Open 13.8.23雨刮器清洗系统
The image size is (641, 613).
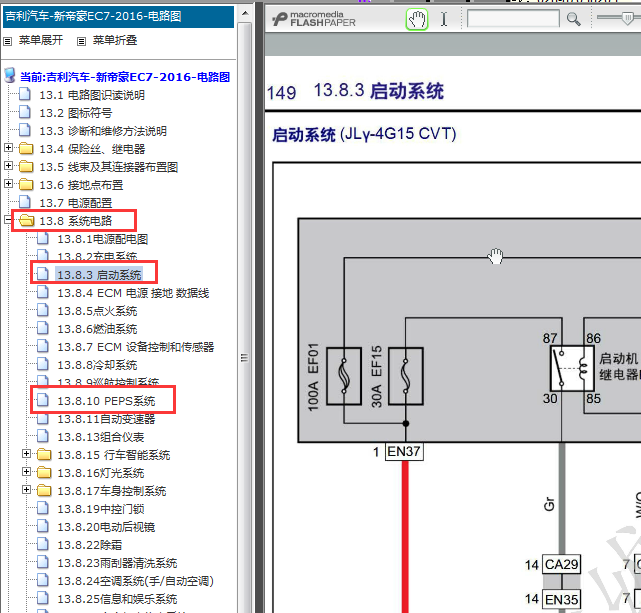click(117, 563)
